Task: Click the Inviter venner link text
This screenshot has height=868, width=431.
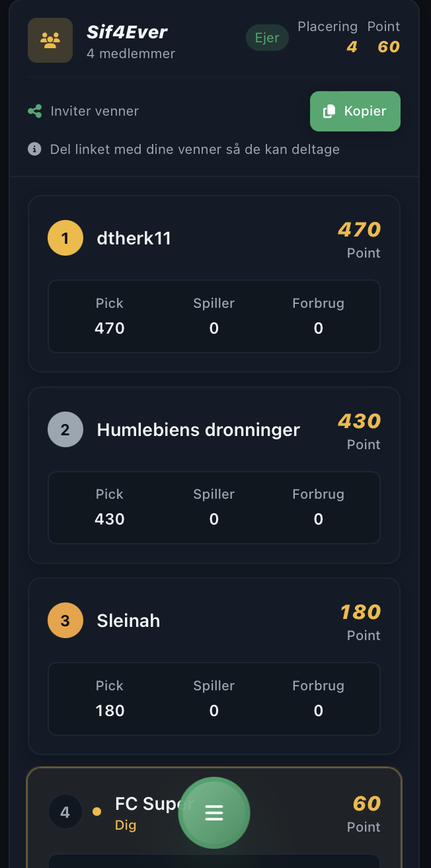Action: point(95,111)
